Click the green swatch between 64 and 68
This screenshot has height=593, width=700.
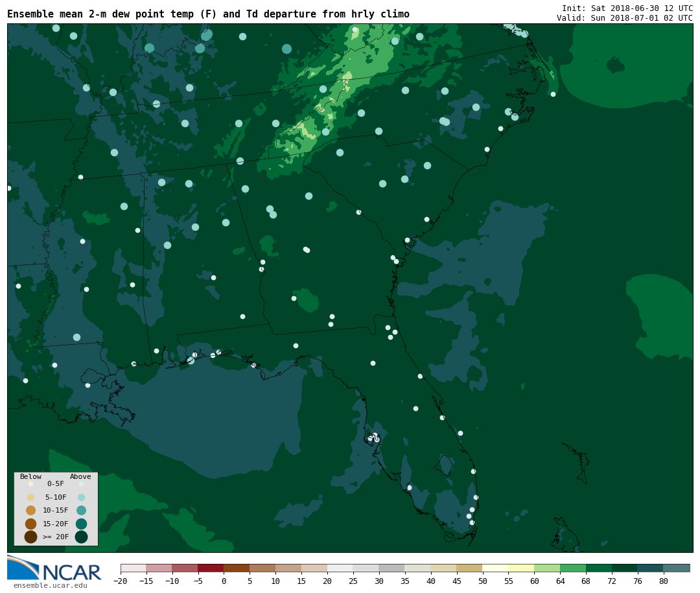tap(574, 568)
